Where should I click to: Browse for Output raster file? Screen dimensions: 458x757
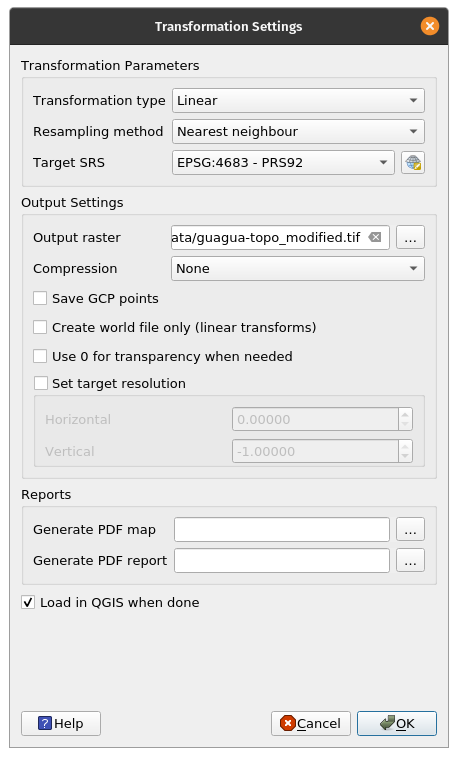(x=410, y=238)
